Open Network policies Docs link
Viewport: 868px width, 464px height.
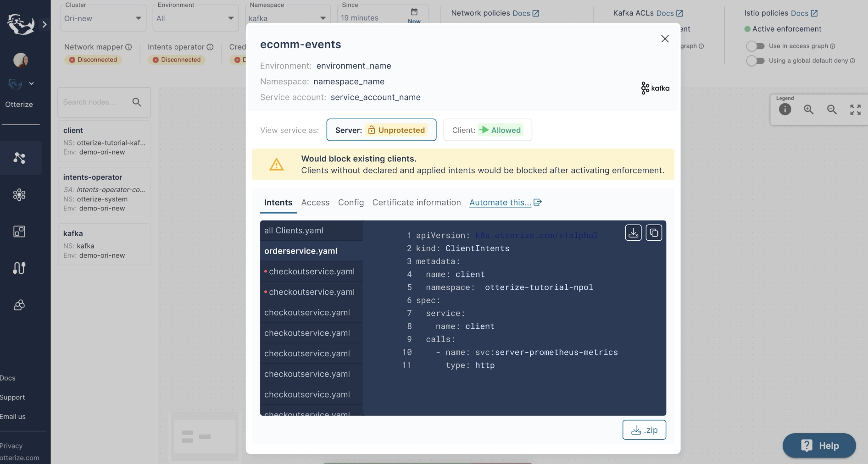pyautogui.click(x=526, y=13)
